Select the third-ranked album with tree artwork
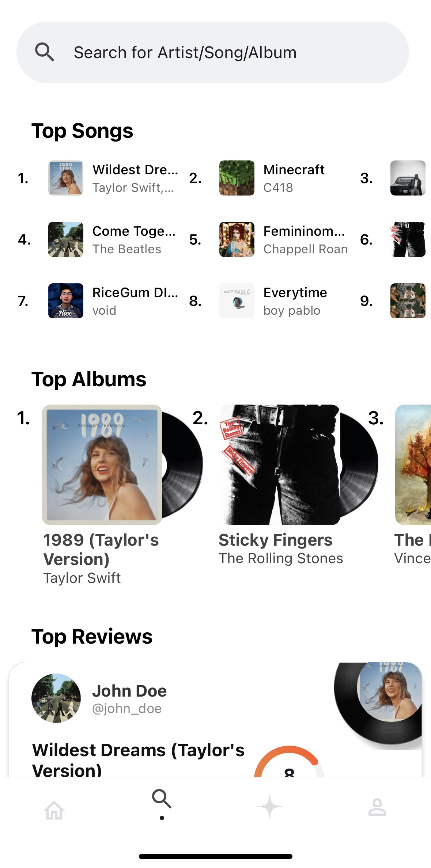The height and width of the screenshot is (868, 431). pos(413,465)
